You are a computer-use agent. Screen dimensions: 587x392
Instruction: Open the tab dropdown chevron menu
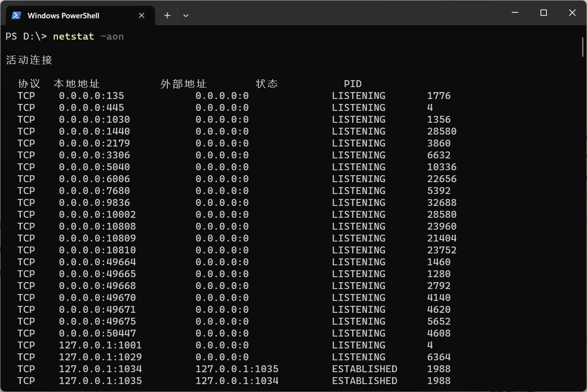[x=186, y=15]
